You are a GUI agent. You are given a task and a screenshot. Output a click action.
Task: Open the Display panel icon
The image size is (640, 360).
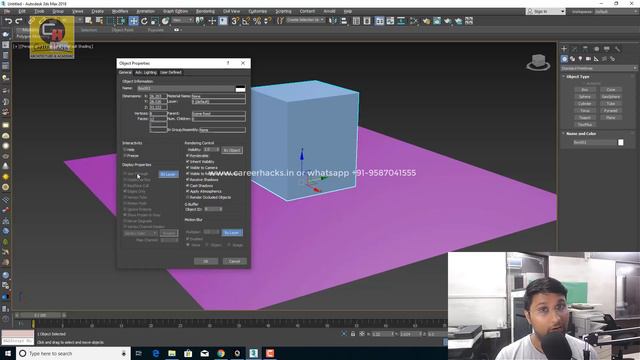pos(607,49)
